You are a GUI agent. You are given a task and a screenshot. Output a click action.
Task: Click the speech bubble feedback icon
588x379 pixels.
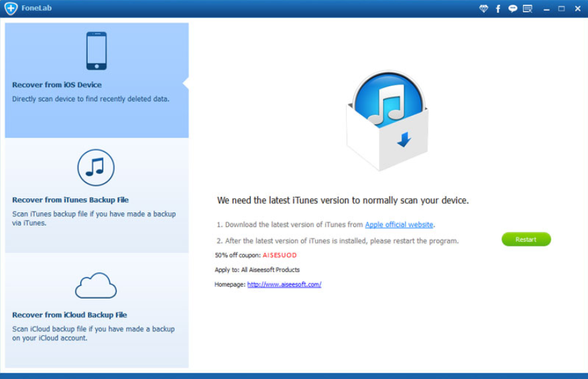pos(513,9)
